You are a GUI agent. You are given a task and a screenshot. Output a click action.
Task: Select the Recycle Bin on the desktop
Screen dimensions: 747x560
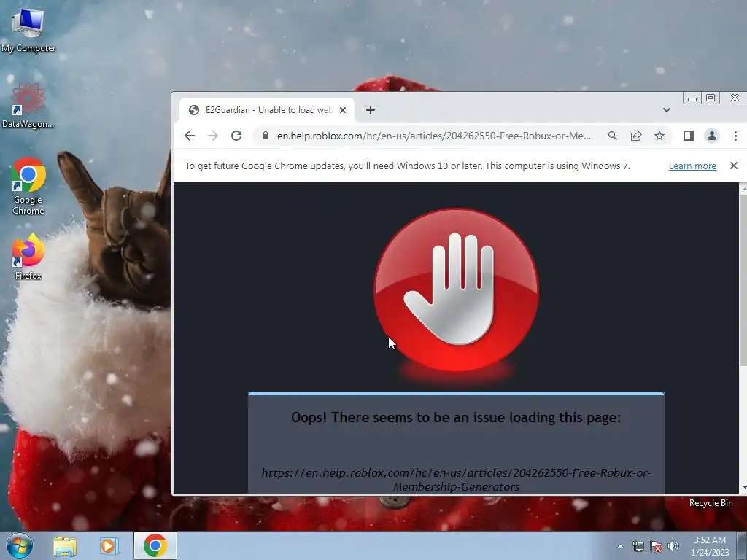coord(711,503)
